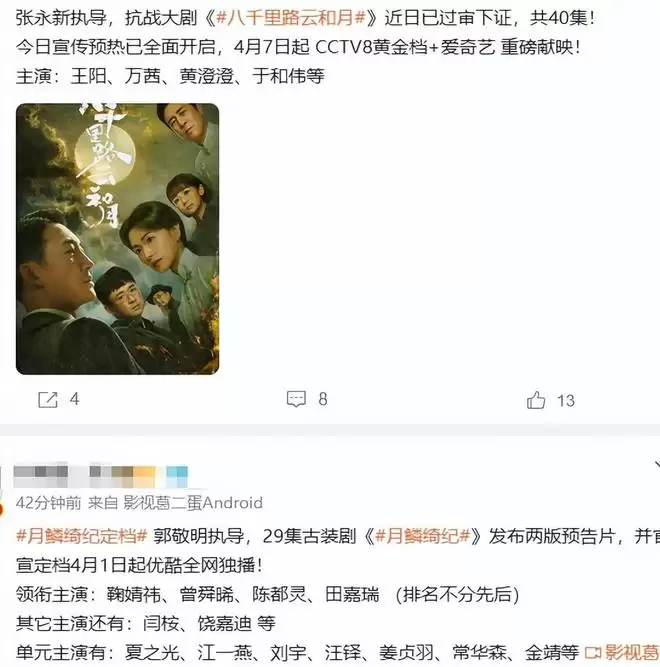The image size is (660, 667).
Task: Open comments via speech bubble icon
Action: coord(296,399)
